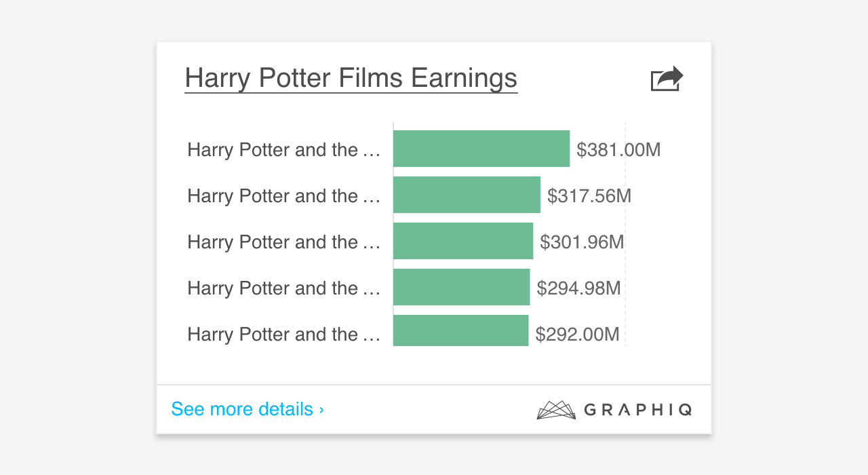Image resolution: width=868 pixels, height=475 pixels.
Task: Click the Graphiq logo
Action: coord(614,409)
